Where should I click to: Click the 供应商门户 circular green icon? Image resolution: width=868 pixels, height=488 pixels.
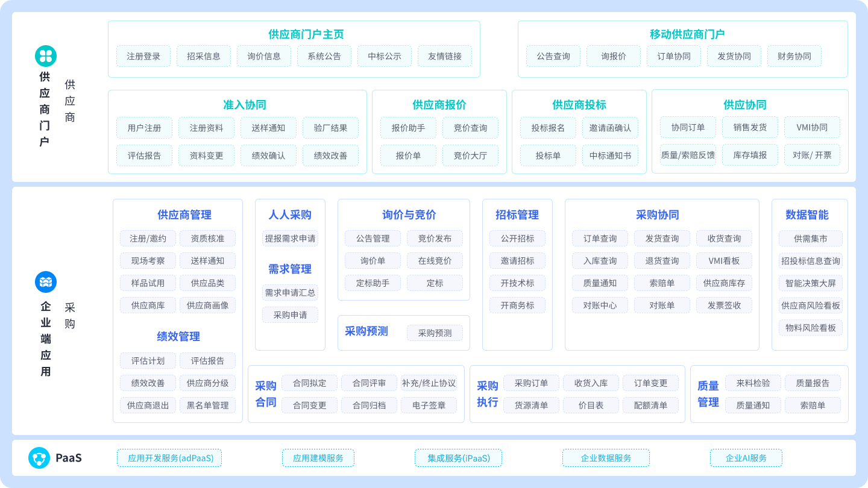coord(46,55)
